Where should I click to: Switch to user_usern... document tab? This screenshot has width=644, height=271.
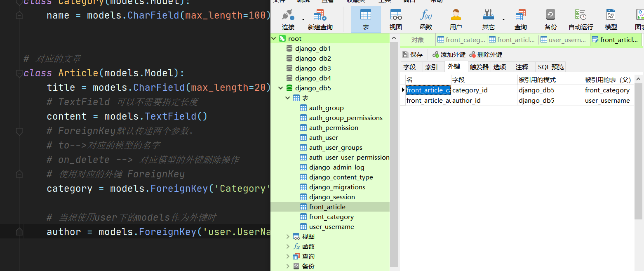click(563, 40)
